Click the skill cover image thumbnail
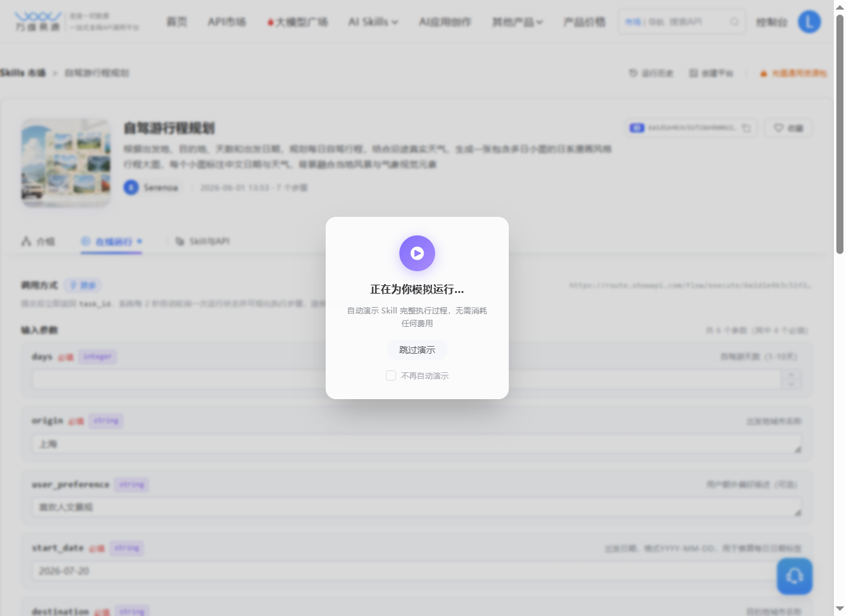 pos(66,162)
